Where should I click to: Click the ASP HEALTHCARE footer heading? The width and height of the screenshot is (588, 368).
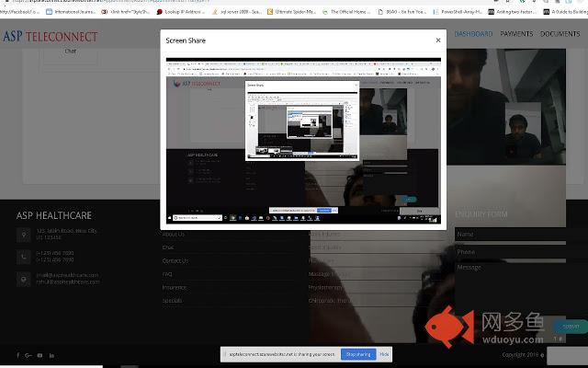[54, 215]
